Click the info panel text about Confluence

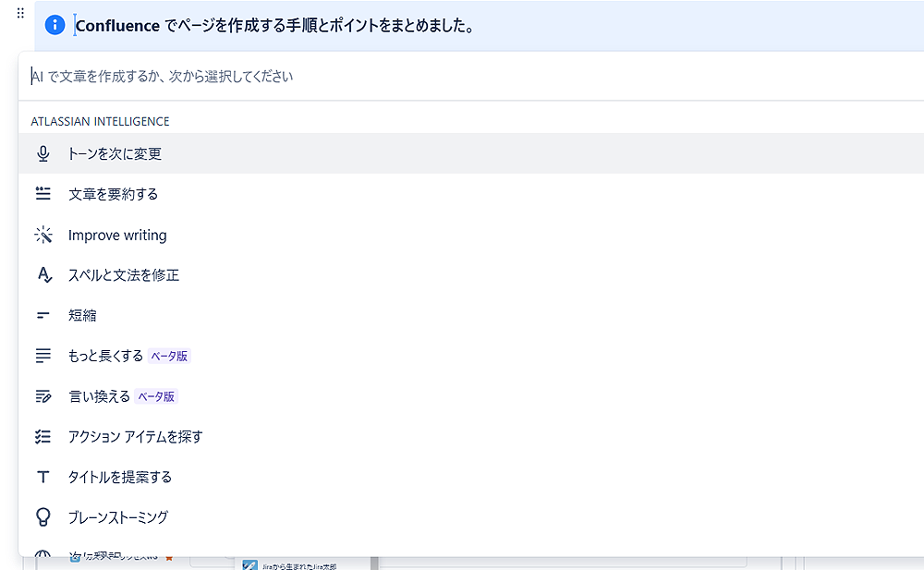[275, 25]
